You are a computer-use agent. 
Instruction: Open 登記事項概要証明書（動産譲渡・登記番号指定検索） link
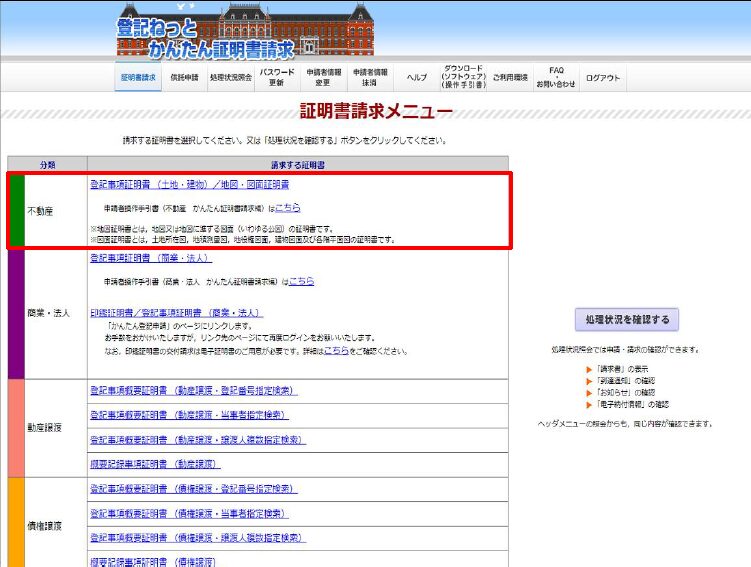coord(194,390)
